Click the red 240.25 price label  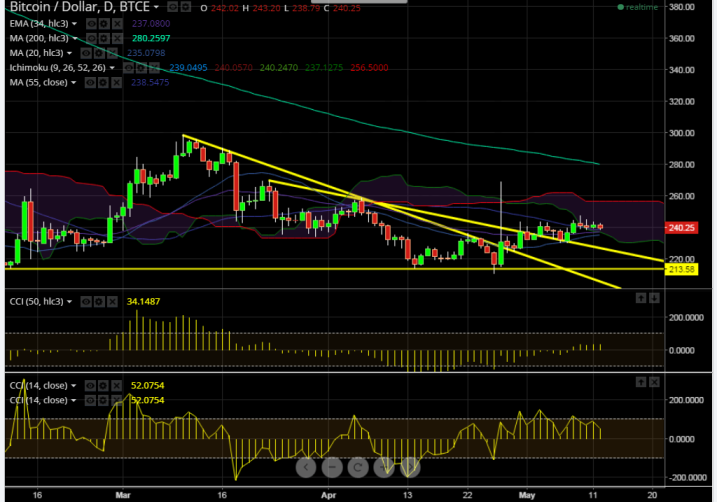pyautogui.click(x=681, y=228)
